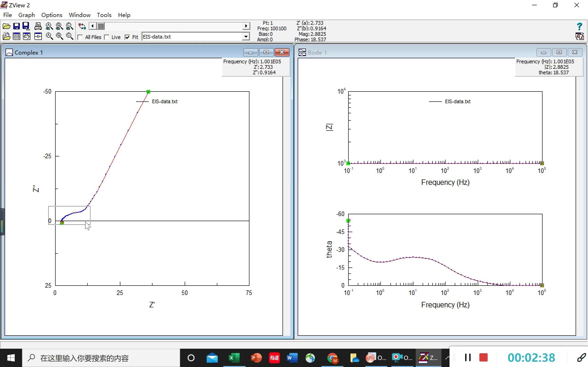Screen dimensions: 588x367
Task: Click the fit graph window icon
Action: [26, 36]
